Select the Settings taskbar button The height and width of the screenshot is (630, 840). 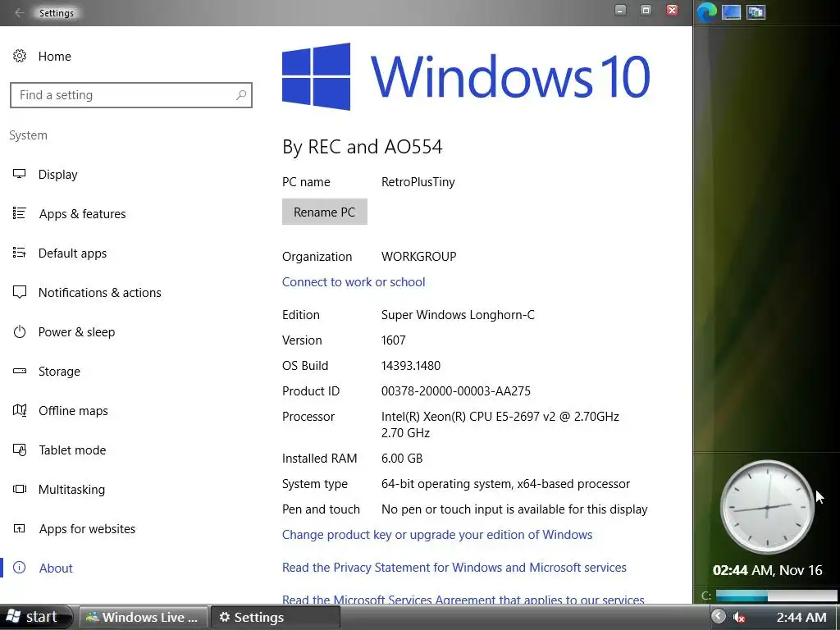[275, 617]
